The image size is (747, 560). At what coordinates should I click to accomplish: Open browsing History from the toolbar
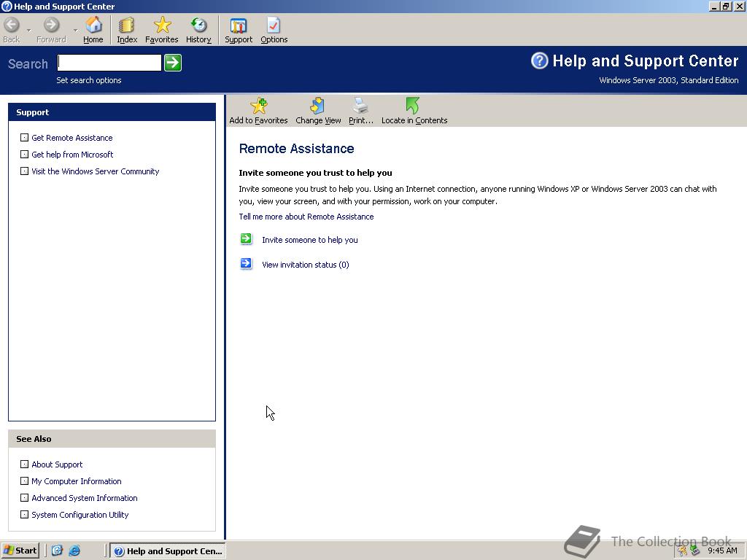pyautogui.click(x=198, y=29)
